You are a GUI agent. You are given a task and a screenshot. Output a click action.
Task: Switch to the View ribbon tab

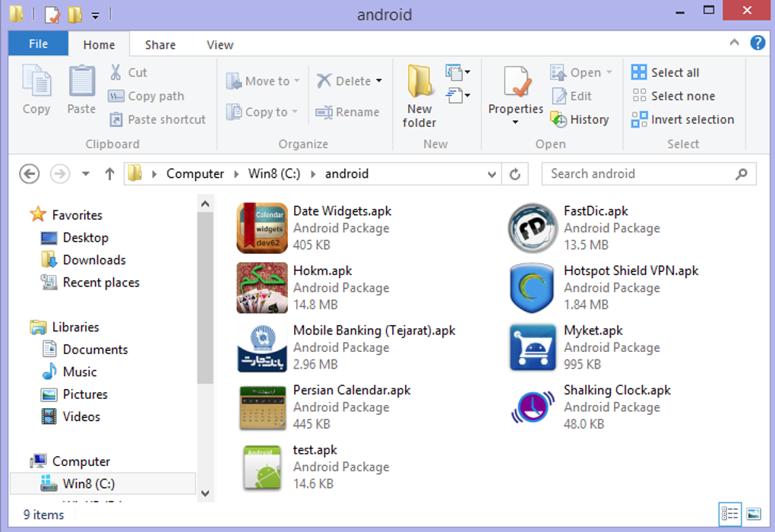220,45
